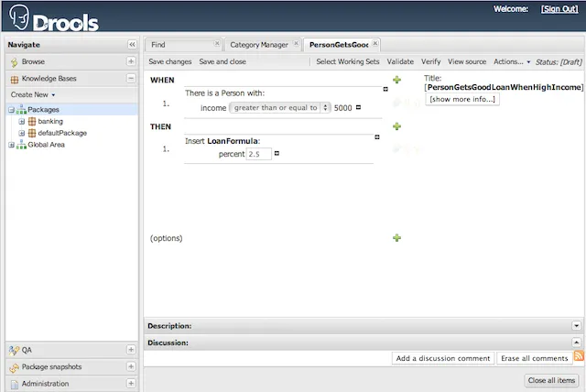The height and width of the screenshot is (392, 586).
Task: Select defaultPackage in the tree
Action: [62, 133]
